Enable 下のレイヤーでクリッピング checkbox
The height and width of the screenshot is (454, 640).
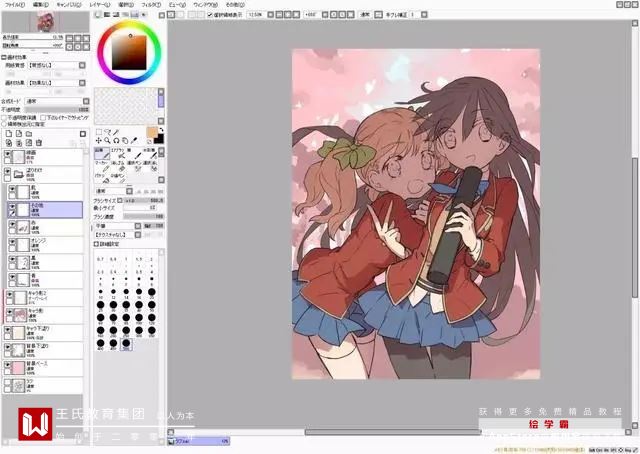click(x=44, y=118)
